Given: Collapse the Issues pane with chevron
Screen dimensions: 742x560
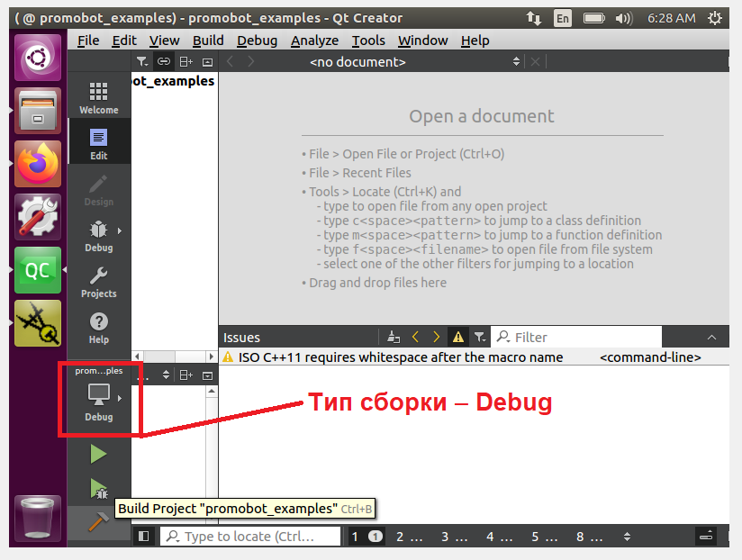Looking at the screenshot, I should 711,338.
